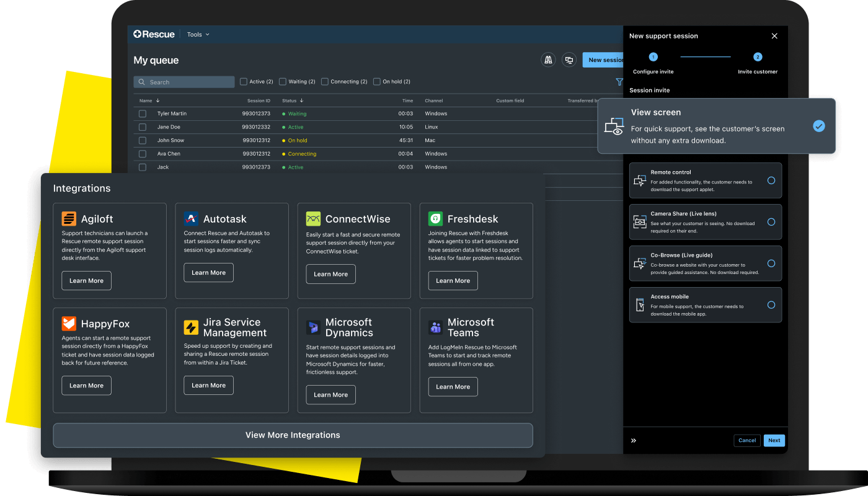The width and height of the screenshot is (868, 496).
Task: Select the Access mobile radio button
Action: 771,305
